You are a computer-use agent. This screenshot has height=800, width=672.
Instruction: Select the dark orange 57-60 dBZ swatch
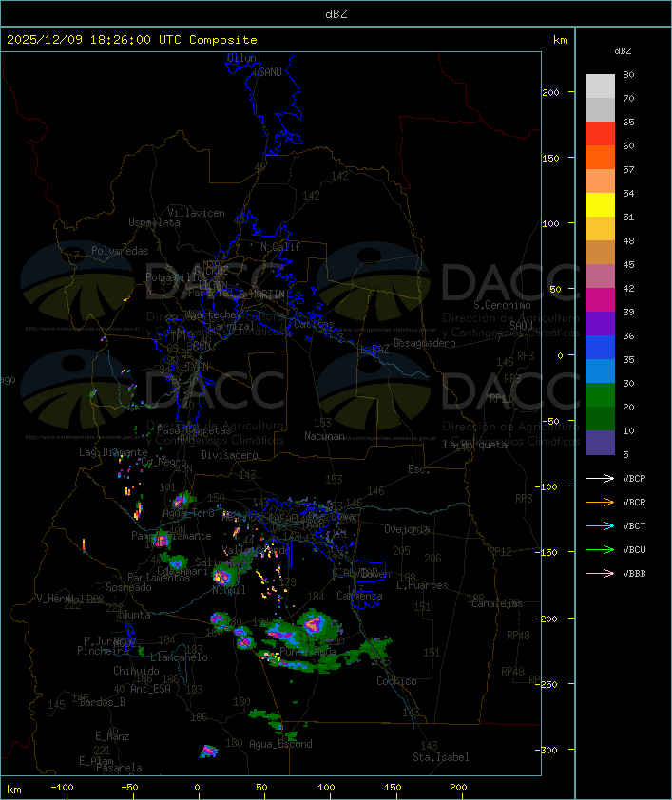(x=600, y=157)
